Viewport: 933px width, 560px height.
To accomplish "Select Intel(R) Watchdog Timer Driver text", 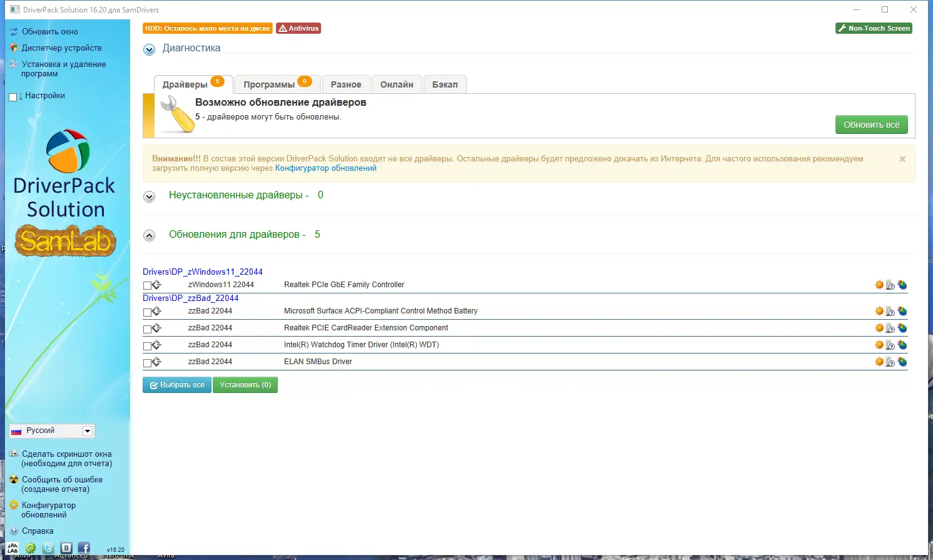I will [362, 345].
